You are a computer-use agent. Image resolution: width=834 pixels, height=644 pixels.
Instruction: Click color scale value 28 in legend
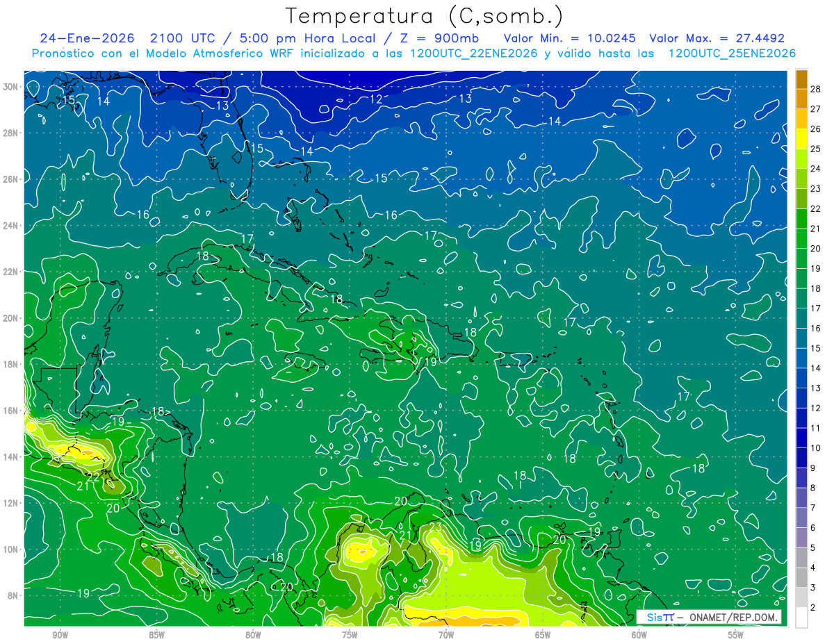click(x=816, y=88)
